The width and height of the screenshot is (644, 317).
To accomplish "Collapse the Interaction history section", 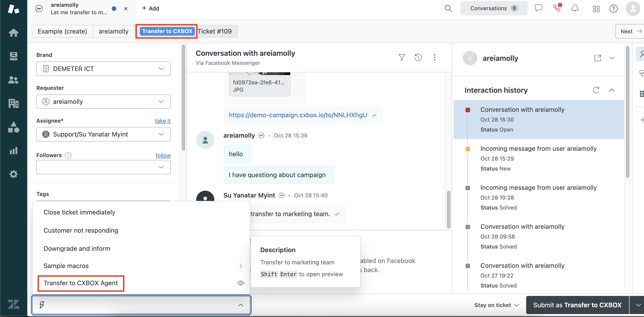I will pos(612,90).
